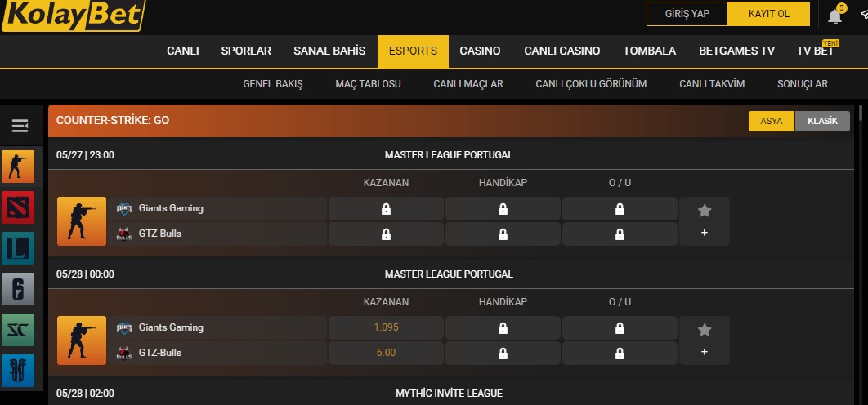Select Counter-Strike game icon in sidebar
The width and height of the screenshot is (868, 405).
18,167
